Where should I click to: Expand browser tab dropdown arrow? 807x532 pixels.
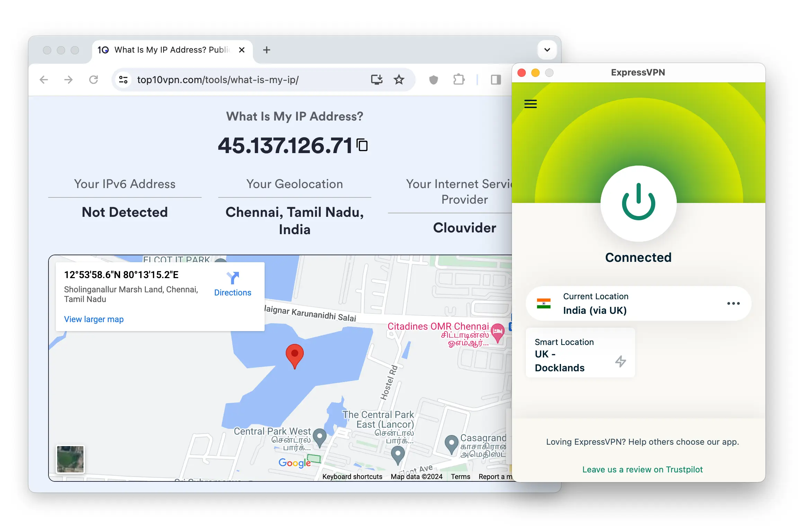click(546, 50)
